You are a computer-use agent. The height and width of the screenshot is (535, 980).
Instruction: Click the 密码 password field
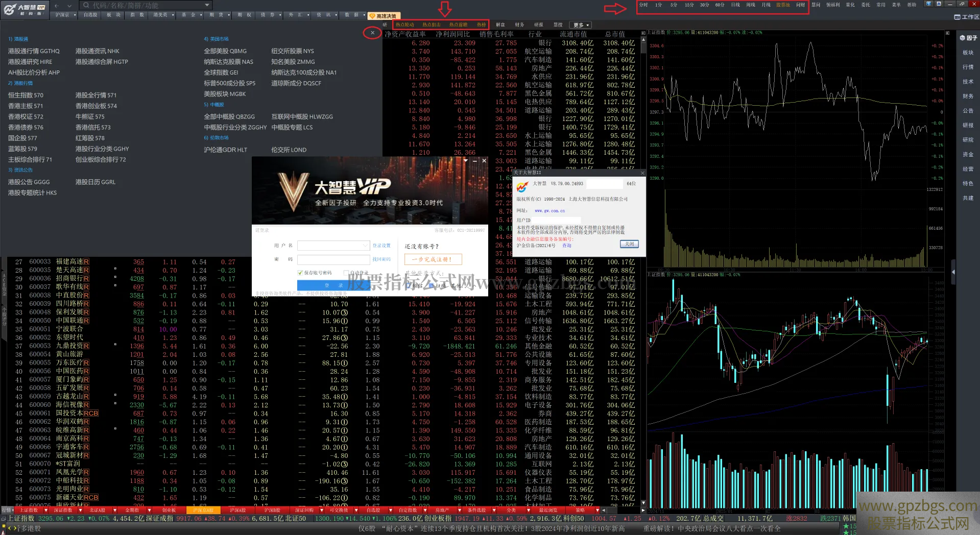(333, 259)
